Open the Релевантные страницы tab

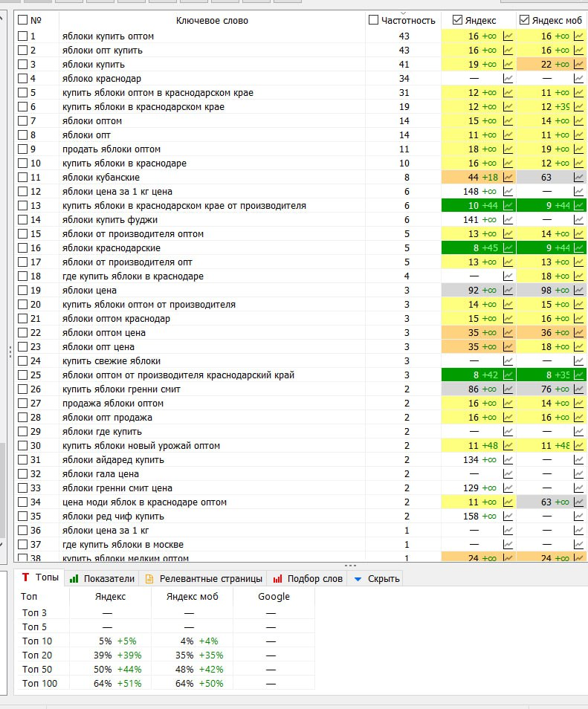[x=204, y=578]
